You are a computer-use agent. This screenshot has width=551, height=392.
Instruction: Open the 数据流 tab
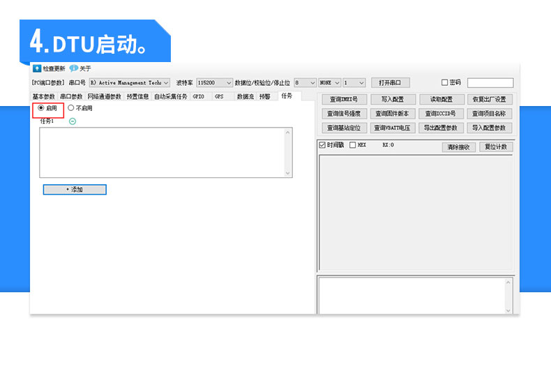coord(245,96)
